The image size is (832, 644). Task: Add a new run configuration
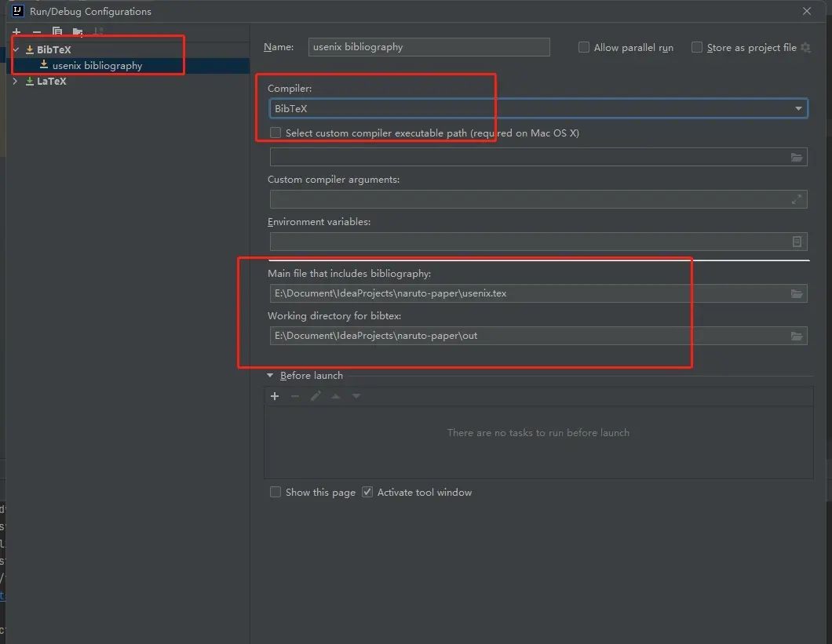click(16, 31)
